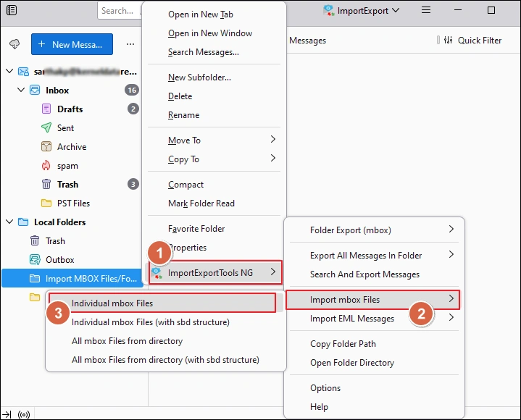Expand the Copy To submenu

coord(272,158)
